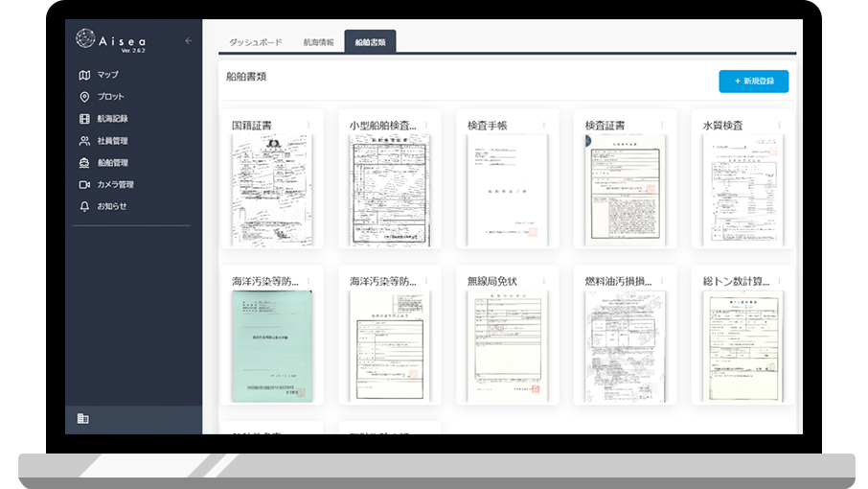Viewport: 868px width, 489px height.
Task: Open options menu for green 海洋汚染等防 card
Action: click(x=308, y=281)
